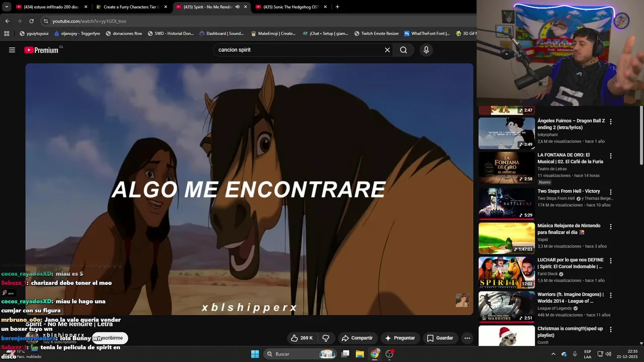This screenshot has width=644, height=362.
Task: Dislike the video
Action: [326, 338]
